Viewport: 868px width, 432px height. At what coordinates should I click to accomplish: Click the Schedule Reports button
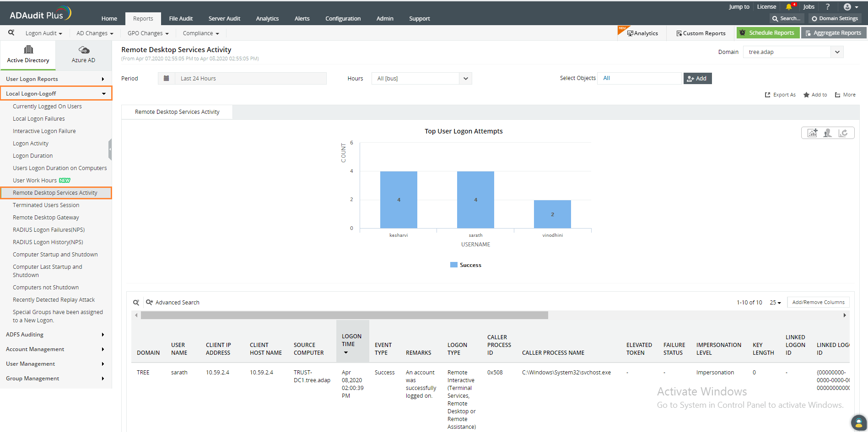[x=768, y=33]
